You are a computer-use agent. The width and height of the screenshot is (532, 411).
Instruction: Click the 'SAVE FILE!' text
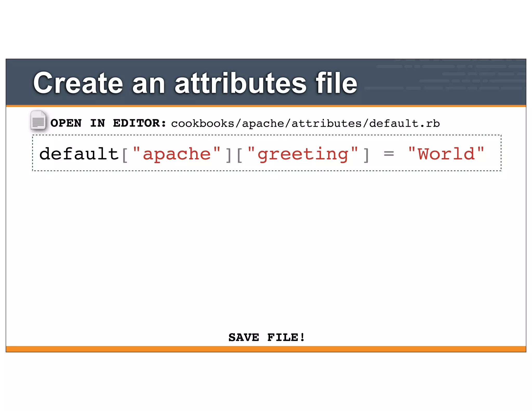(x=267, y=337)
